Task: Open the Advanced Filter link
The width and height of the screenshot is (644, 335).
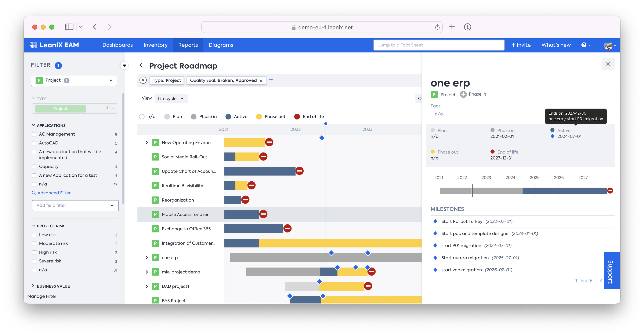Action: coord(54,193)
